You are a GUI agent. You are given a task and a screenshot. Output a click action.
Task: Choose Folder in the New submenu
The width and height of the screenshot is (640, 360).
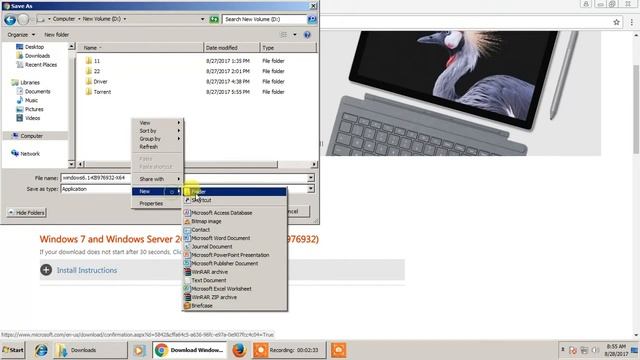(x=235, y=191)
